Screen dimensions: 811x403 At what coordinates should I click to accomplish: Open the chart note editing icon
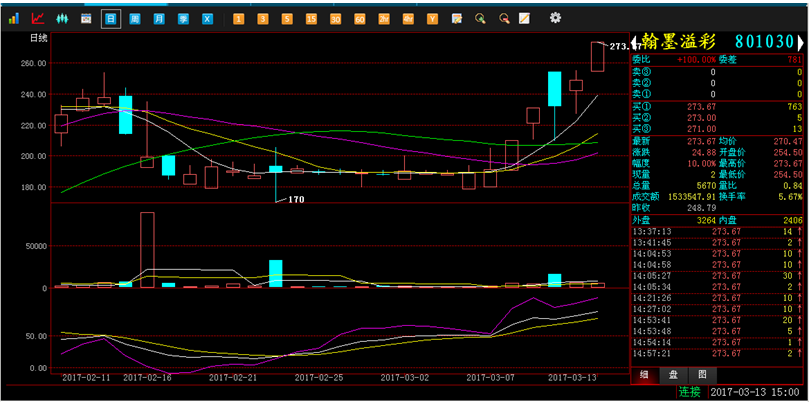(x=456, y=19)
